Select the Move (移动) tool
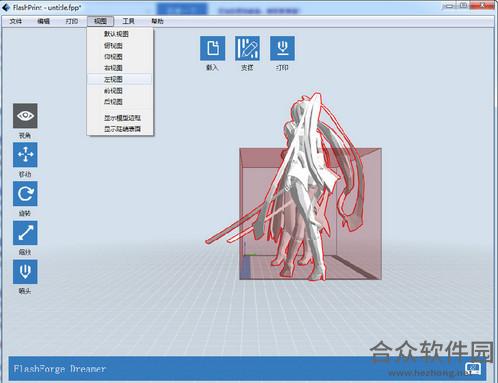Image resolution: width=498 pixels, height=383 pixels. [x=25, y=155]
